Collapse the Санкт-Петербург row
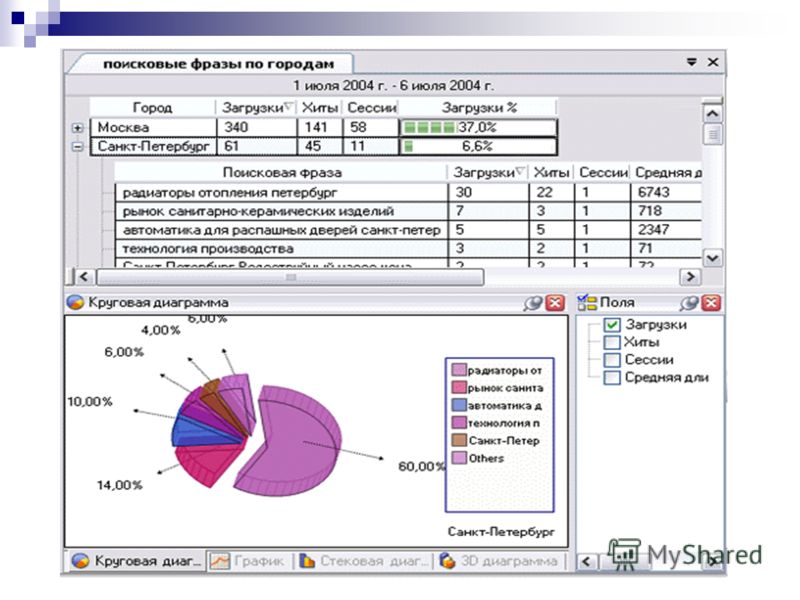The image size is (800, 600). tap(78, 146)
